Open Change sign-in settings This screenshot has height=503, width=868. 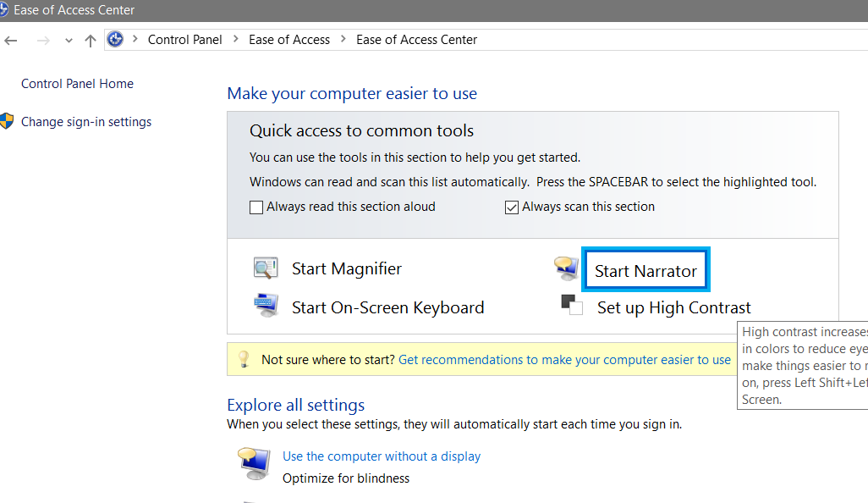pos(85,122)
